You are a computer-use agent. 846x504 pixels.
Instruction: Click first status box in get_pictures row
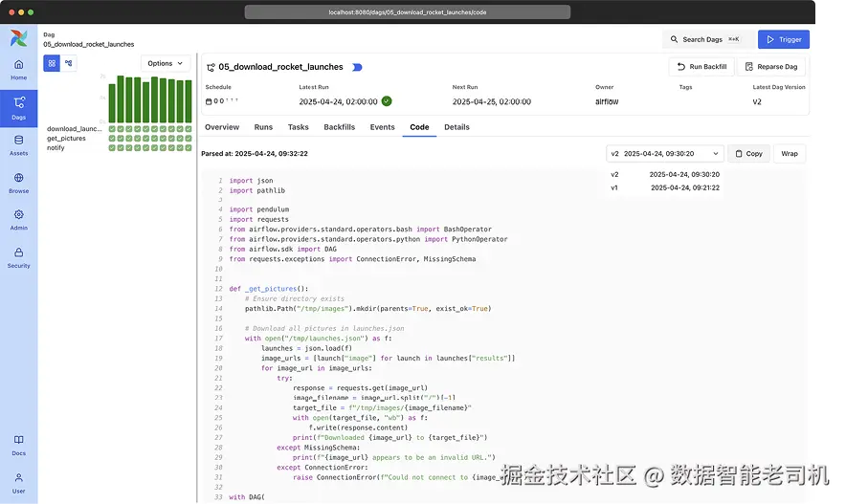point(112,139)
